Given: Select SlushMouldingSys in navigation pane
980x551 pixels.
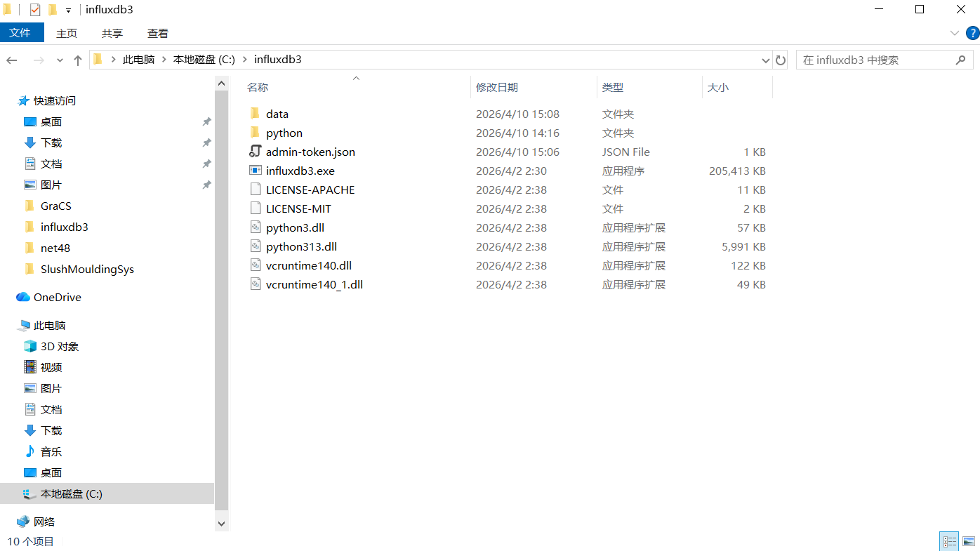Looking at the screenshot, I should click(x=87, y=269).
